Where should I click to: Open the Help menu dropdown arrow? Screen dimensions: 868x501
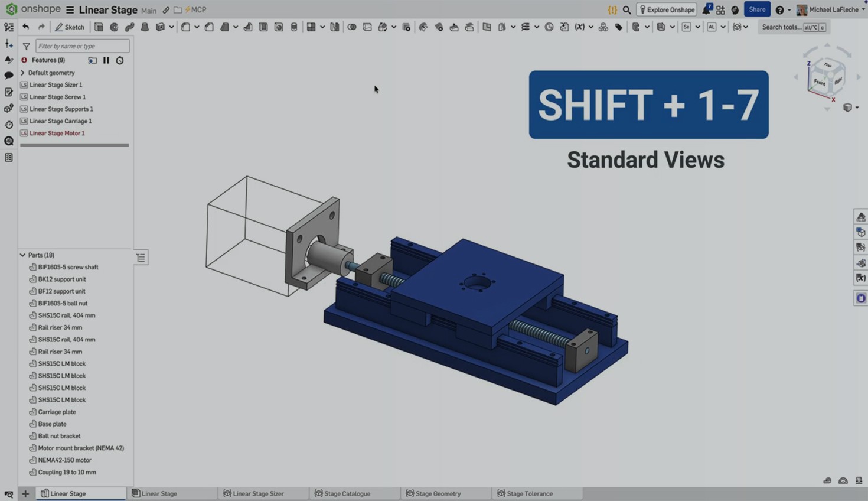point(789,10)
